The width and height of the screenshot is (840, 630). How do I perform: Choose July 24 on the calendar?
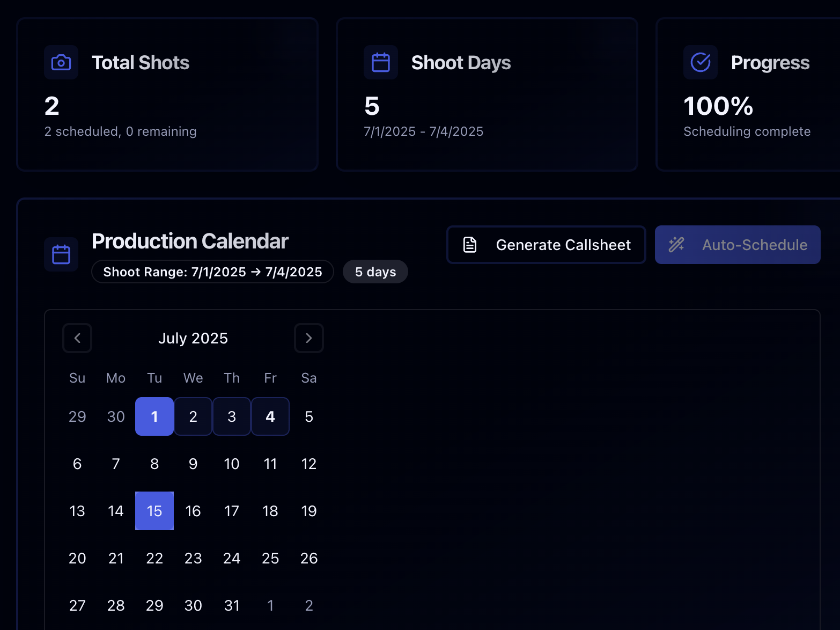(x=232, y=558)
